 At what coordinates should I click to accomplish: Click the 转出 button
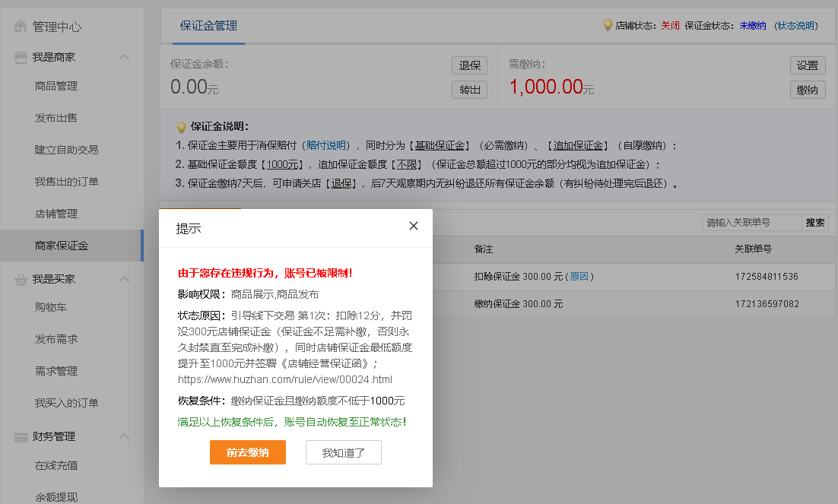469,90
